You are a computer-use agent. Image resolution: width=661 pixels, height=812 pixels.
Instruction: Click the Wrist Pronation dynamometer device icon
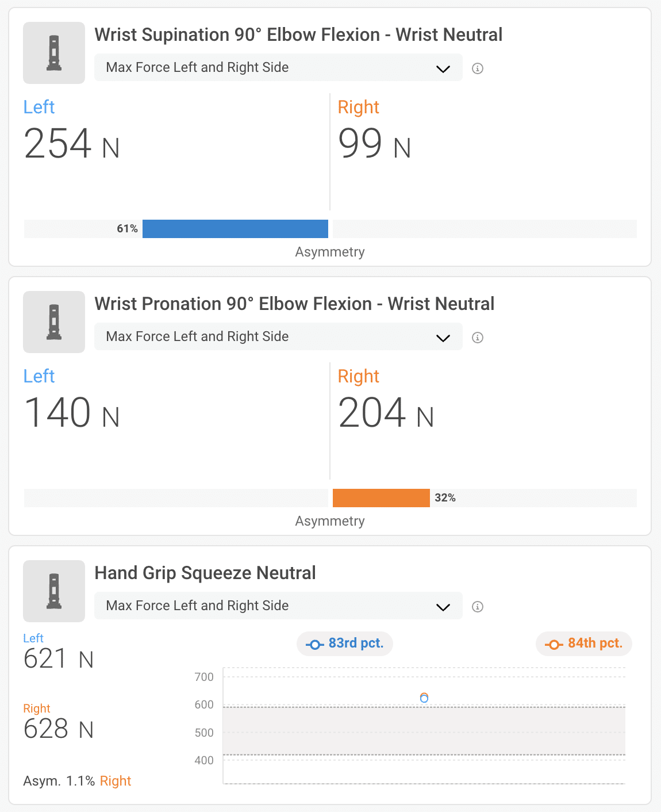pos(54,322)
